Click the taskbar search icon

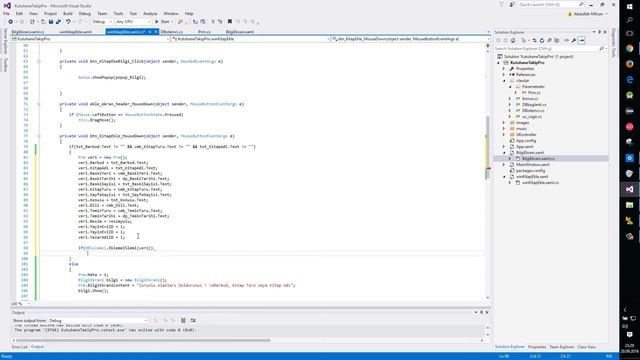coord(629,20)
